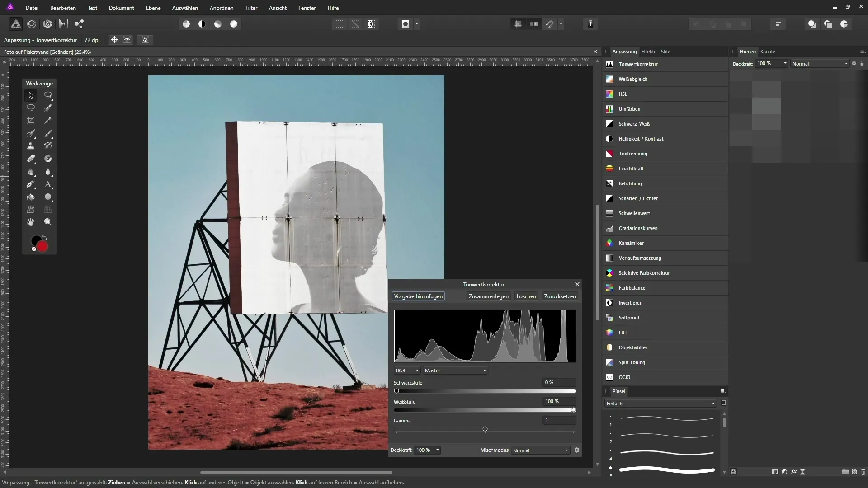This screenshot has width=868, height=488.
Task: Click the synchronise icon in context bar
Action: tap(145, 40)
